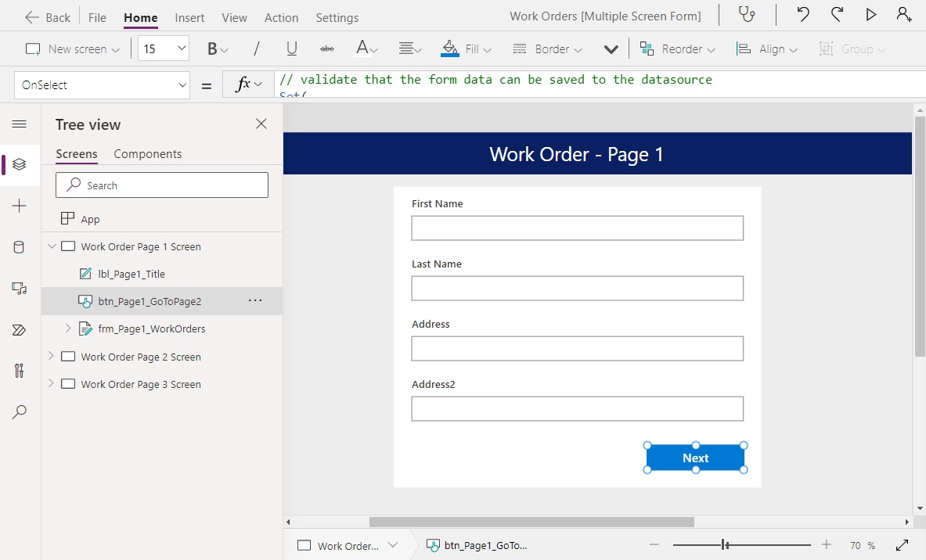The width and height of the screenshot is (926, 560).
Task: Open the App checker (stethoscope icon)
Action: tap(745, 15)
